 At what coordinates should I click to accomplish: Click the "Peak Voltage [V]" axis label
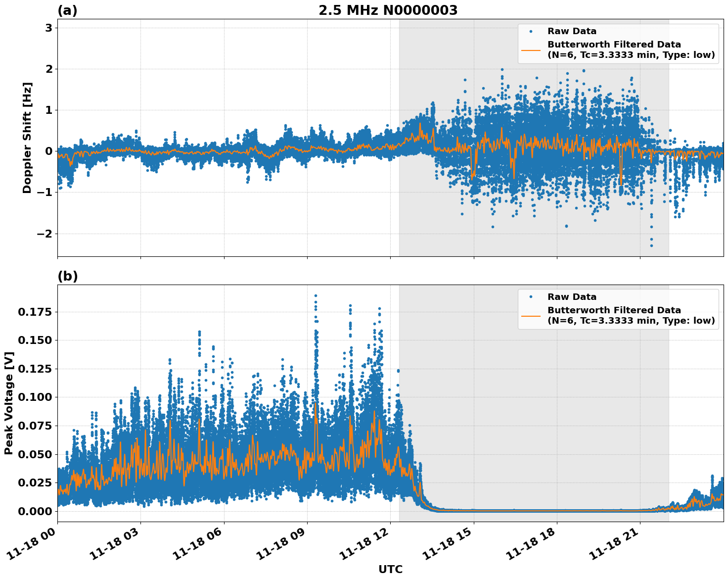9,403
